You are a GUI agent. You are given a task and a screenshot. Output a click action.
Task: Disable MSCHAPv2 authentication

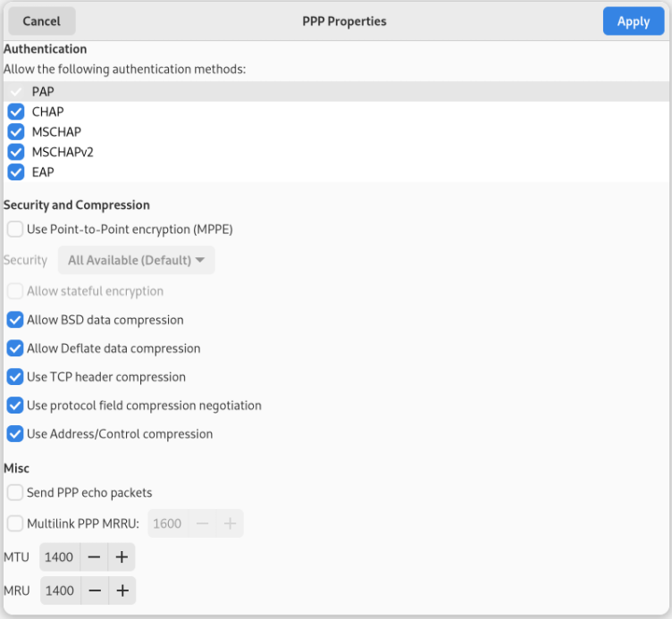[x=16, y=152]
